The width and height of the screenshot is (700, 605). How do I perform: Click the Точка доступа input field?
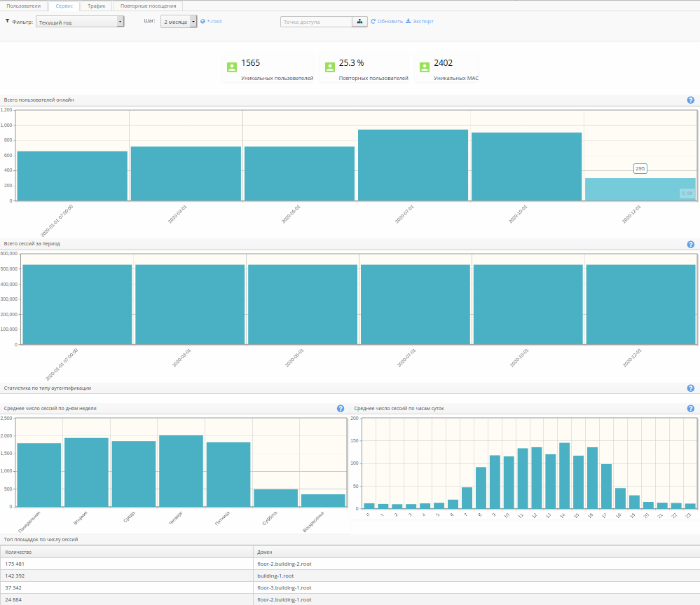click(x=315, y=22)
